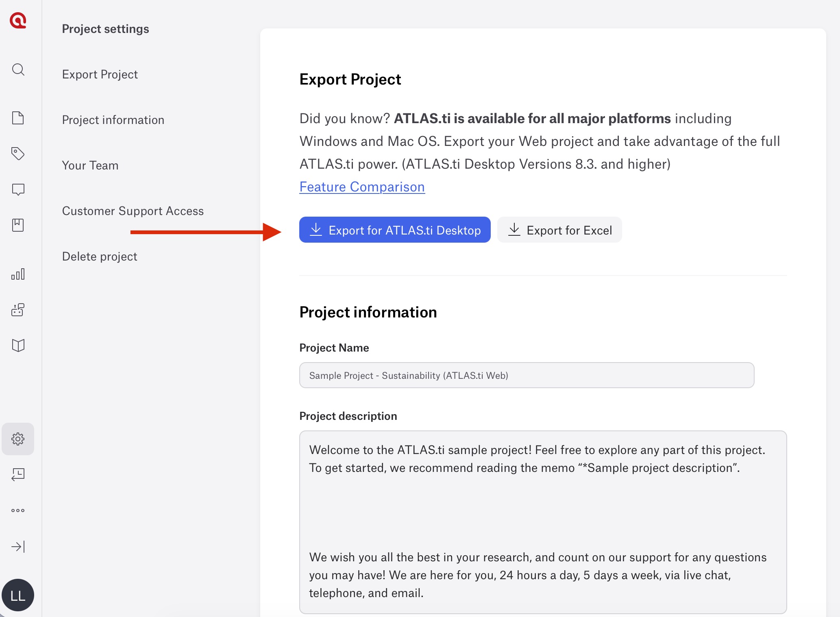Open the three-dot more options icon
Screen dimensions: 840x617
(x=18, y=511)
